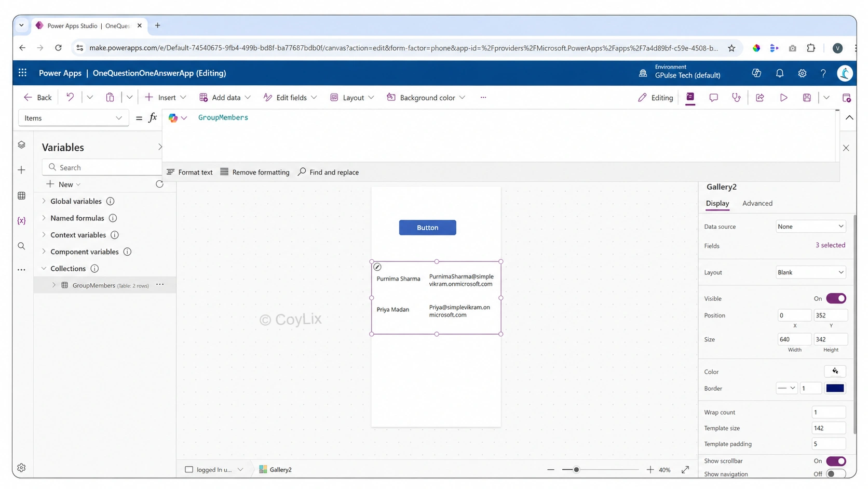Open the Insert plus icon in sidebar
Screen dimensions: 868x489
pyautogui.click(x=21, y=170)
